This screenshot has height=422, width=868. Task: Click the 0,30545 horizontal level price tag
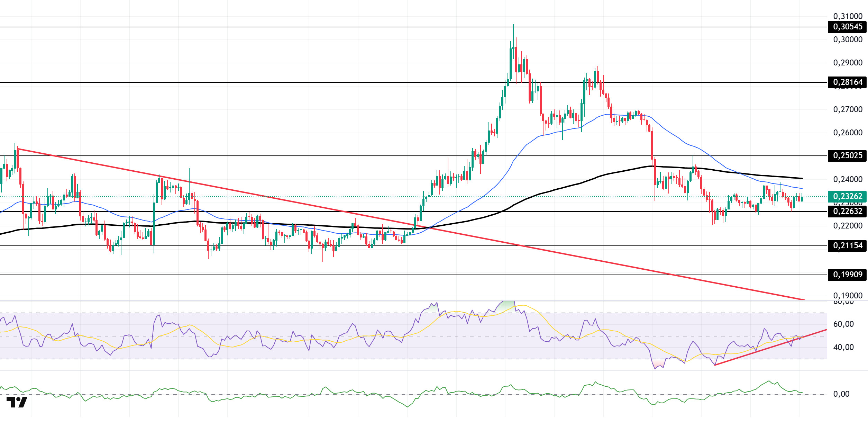tap(847, 27)
